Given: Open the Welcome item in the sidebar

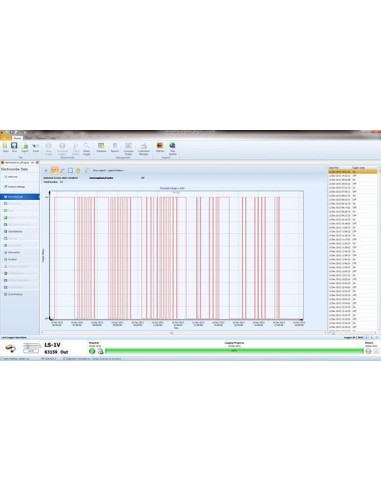Looking at the screenshot, I should (20, 177).
